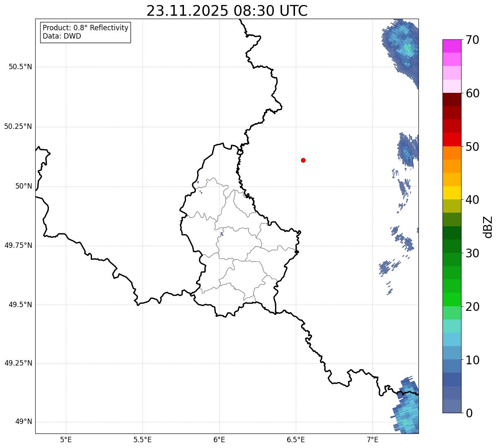Screen dimensions: 498x448
Task: Click the 5°E longitude label
Action: click(x=66, y=439)
